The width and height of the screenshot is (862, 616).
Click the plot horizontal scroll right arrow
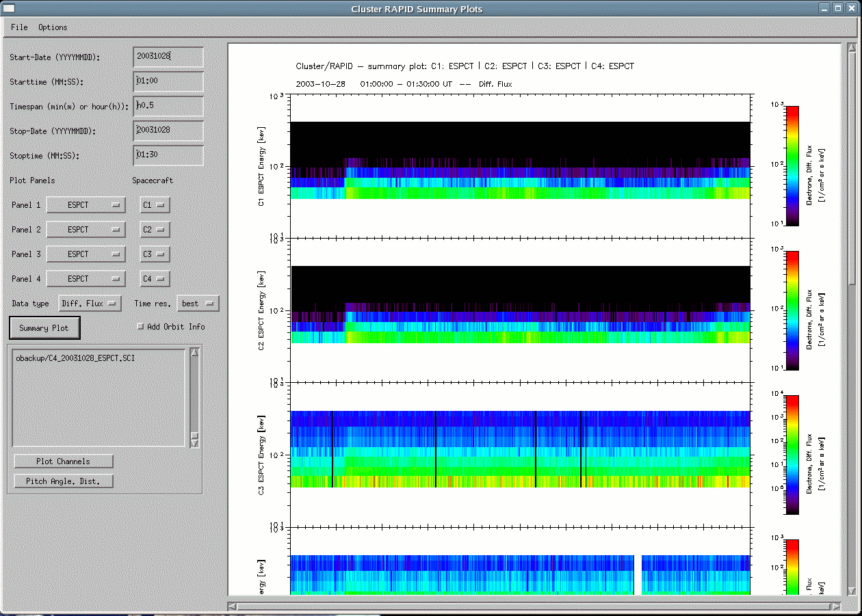coord(836,606)
